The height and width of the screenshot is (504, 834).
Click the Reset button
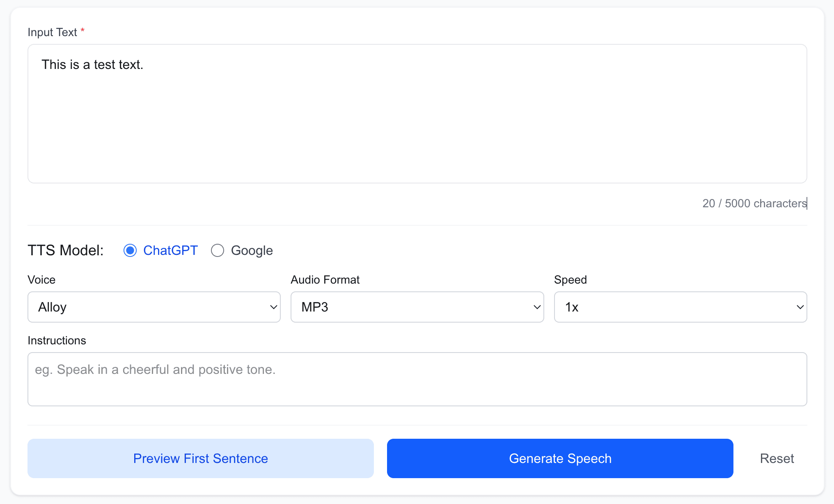[777, 458]
